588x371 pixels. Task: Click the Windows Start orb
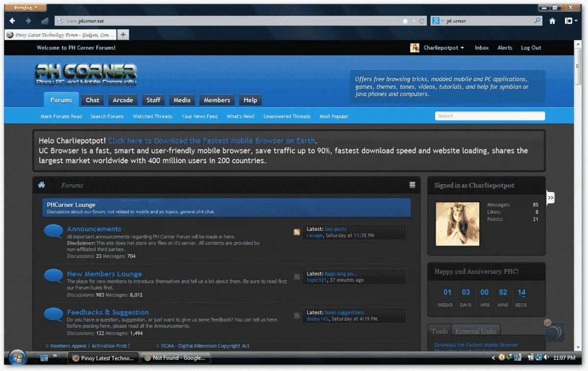coord(18,357)
